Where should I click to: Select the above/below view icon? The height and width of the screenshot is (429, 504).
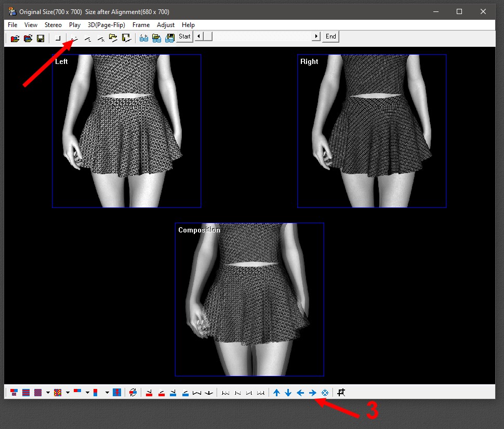point(96,392)
